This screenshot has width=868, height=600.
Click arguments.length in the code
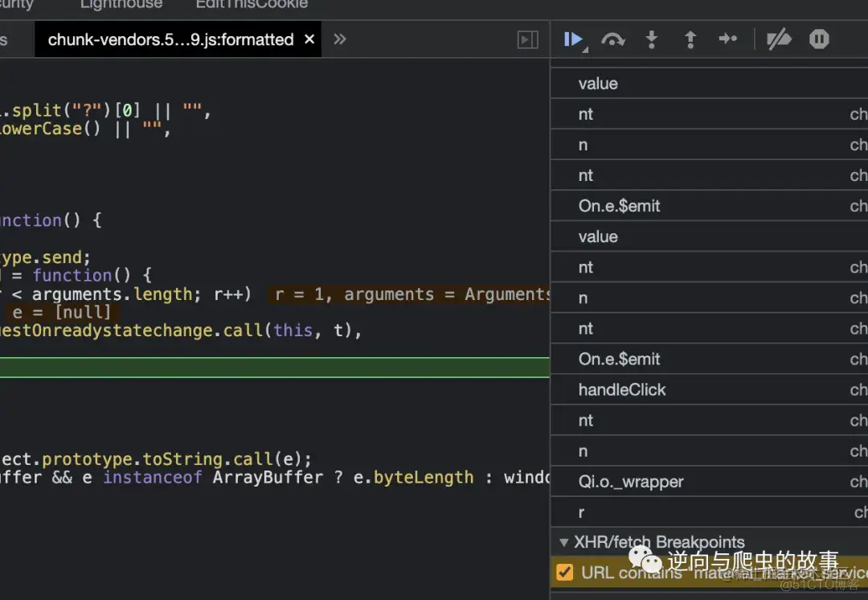111,294
